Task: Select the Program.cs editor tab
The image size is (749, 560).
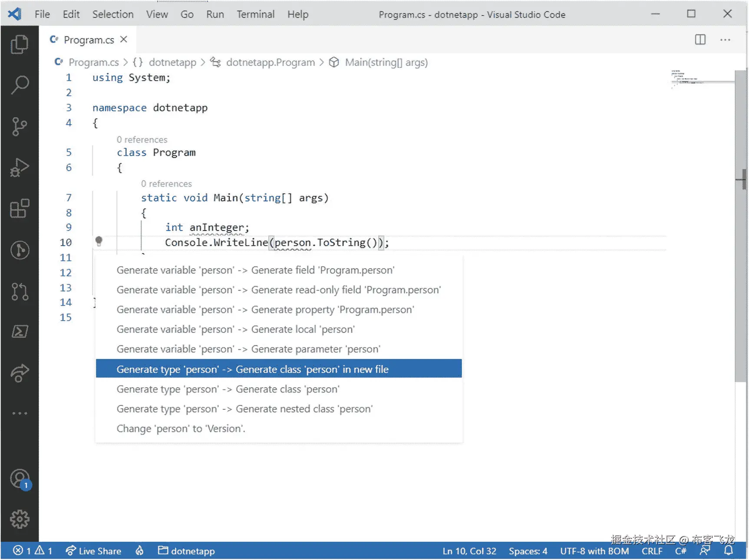Action: [89, 40]
